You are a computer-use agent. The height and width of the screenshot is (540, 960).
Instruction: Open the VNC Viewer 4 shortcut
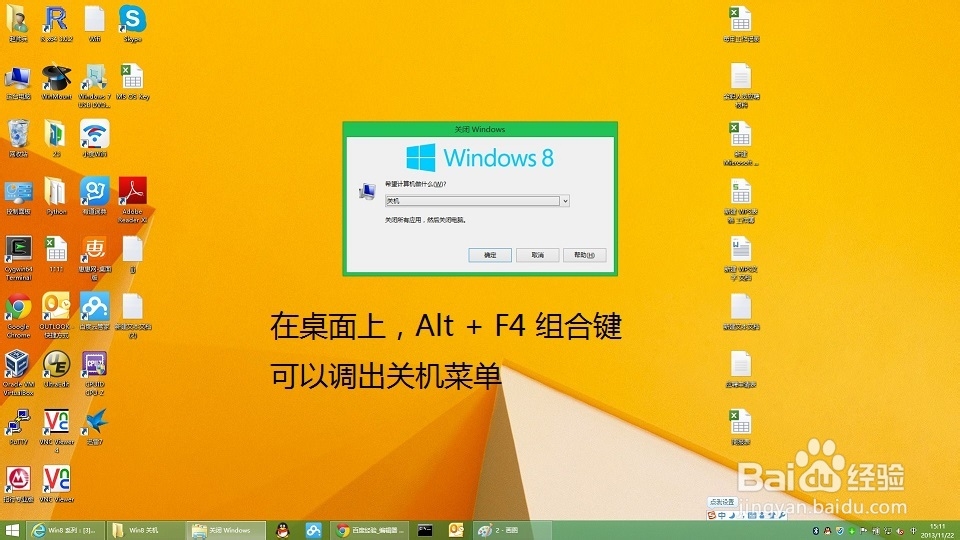pos(56,430)
